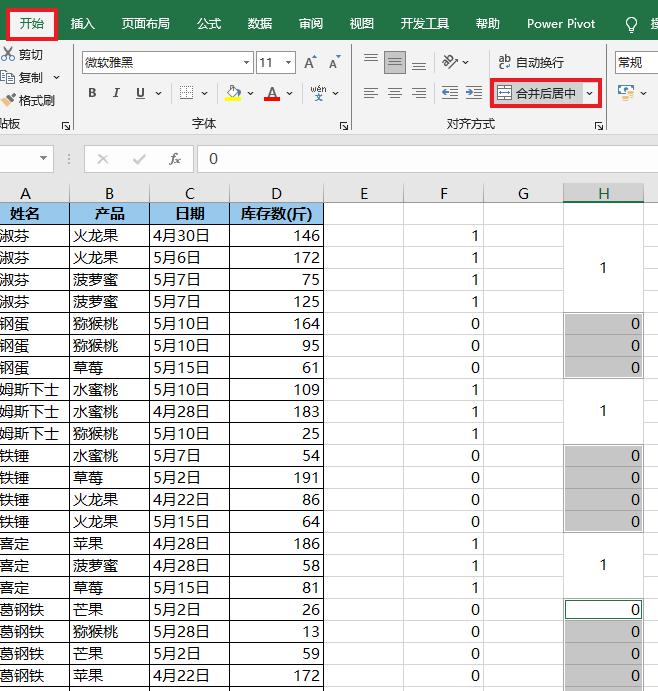Image resolution: width=658 pixels, height=691 pixels.
Task: Expand borders dropdown arrow
Action: 204,93
